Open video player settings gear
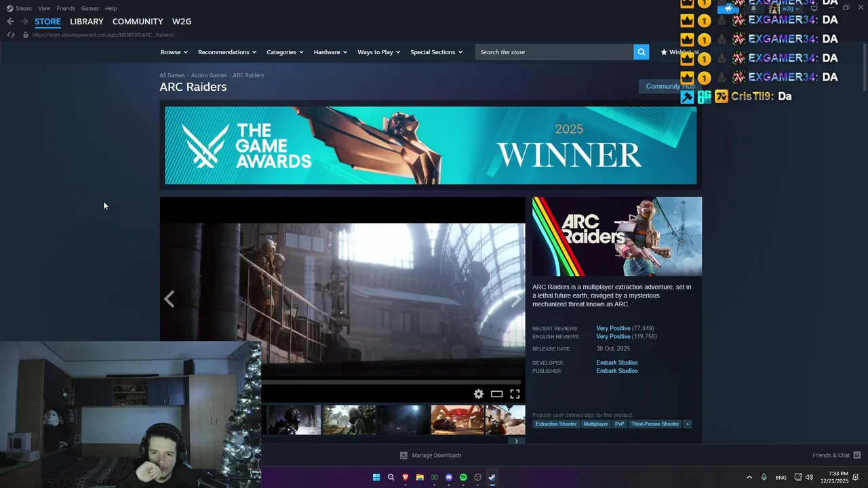This screenshot has height=488, width=868. click(479, 394)
